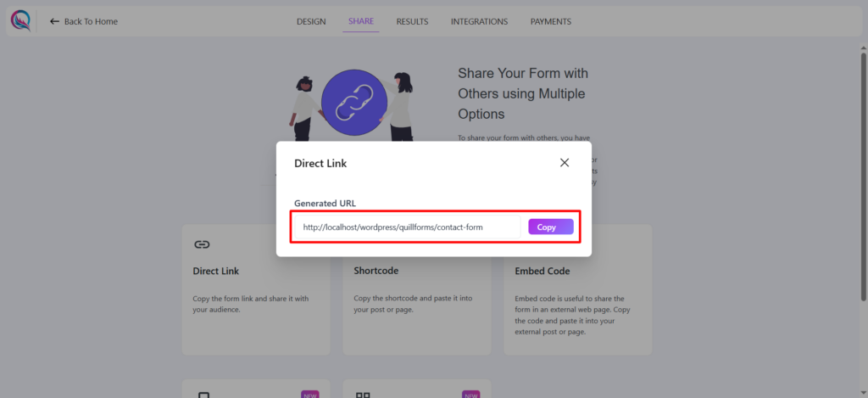Select the SHARE tab

(x=360, y=21)
